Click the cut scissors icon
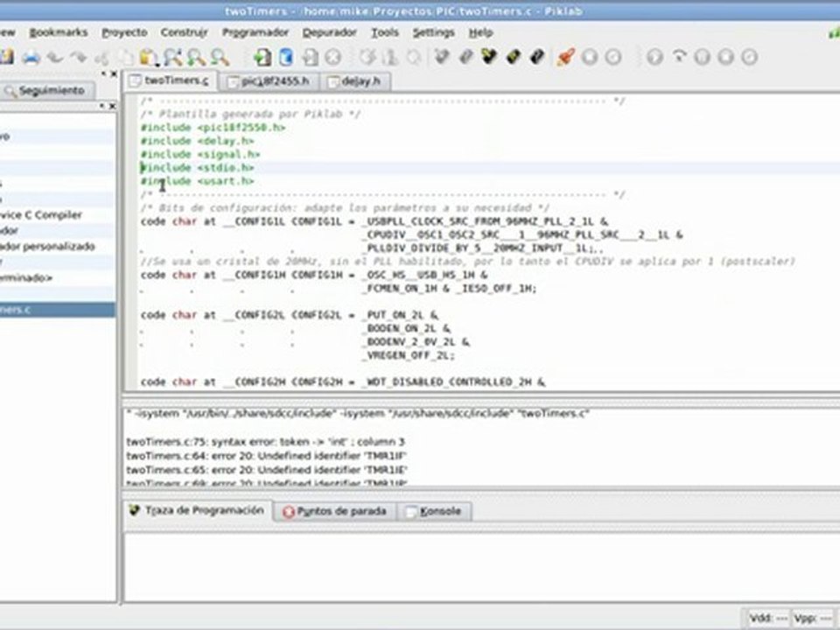This screenshot has width=840, height=630. (101, 57)
